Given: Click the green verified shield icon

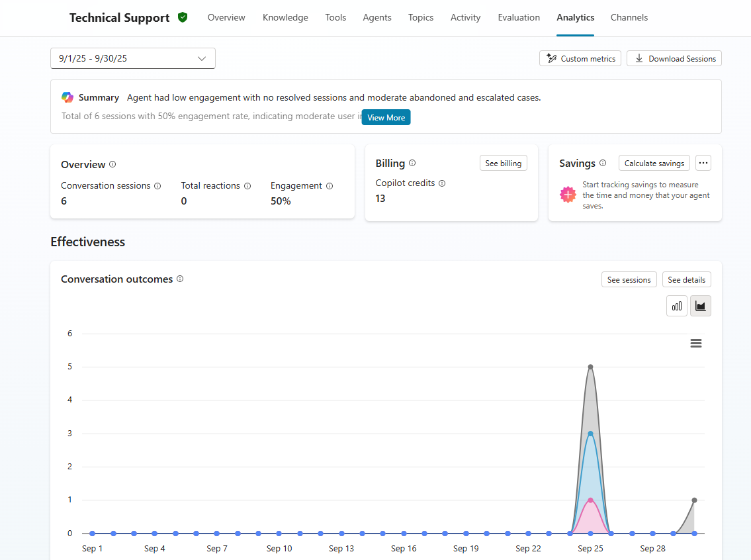Looking at the screenshot, I should coord(183,18).
